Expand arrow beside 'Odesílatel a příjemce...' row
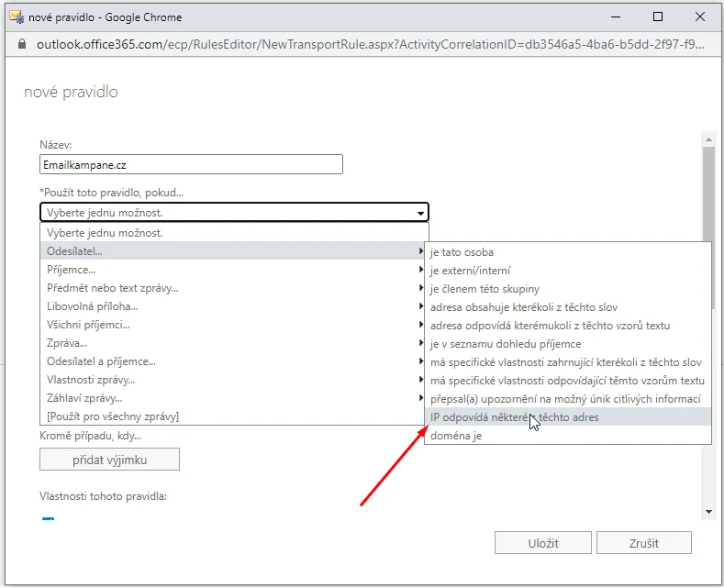This screenshot has width=724, height=588. point(420,361)
